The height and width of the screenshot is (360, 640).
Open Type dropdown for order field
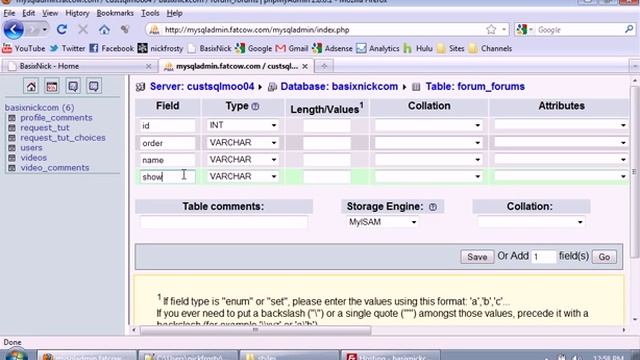(242, 142)
